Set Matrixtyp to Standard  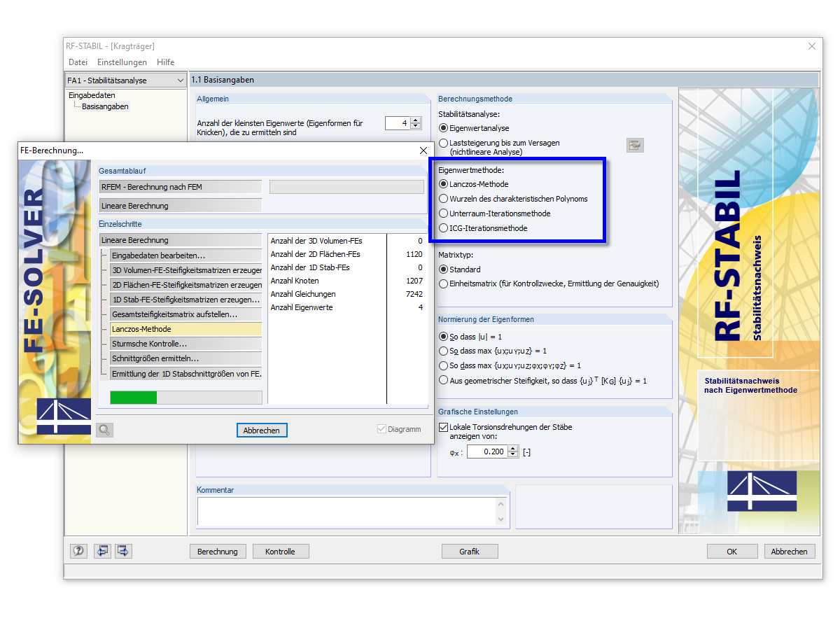coord(443,269)
